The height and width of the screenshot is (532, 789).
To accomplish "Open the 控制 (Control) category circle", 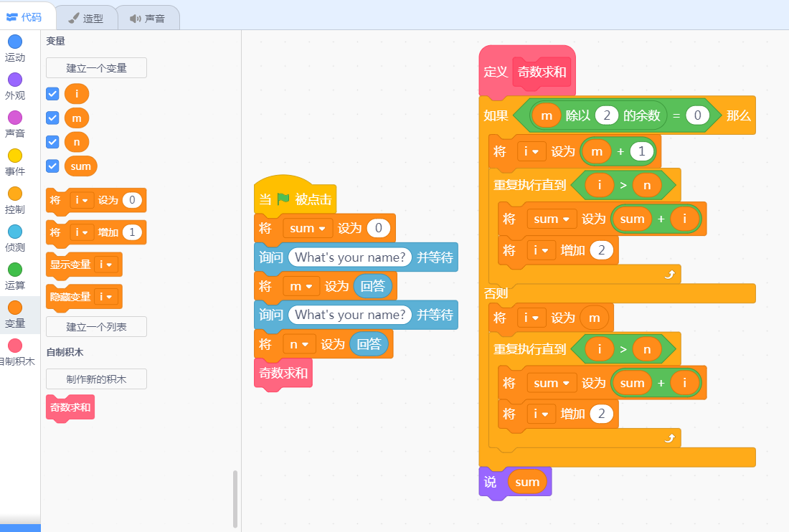I will pos(15,194).
